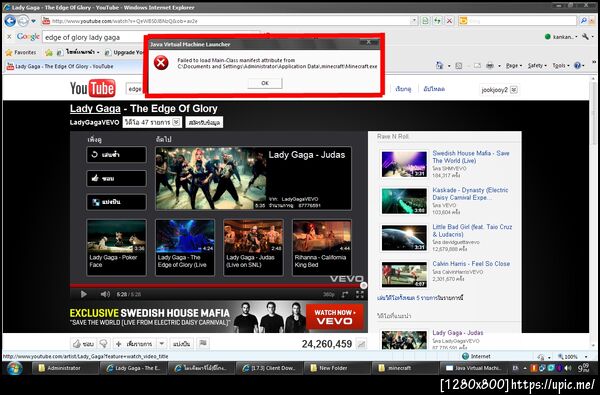Click the WATCH NOW VEVO banner button
This screenshot has height=395, width=600.
(335, 317)
